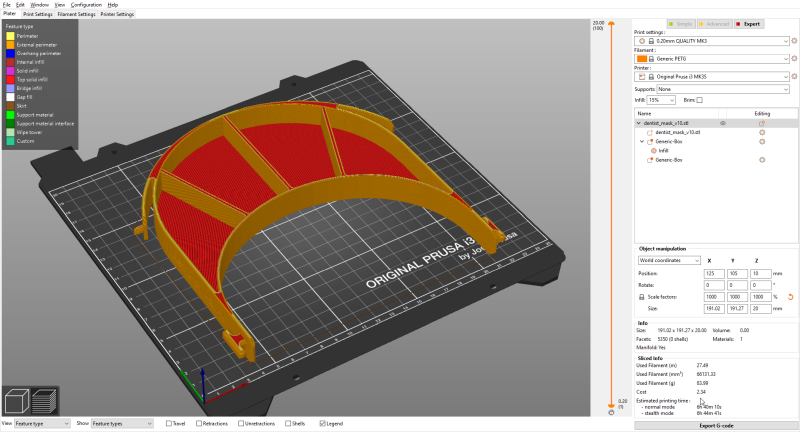Switch to the Filament Settings tab
The width and height of the screenshot is (800, 432).
(x=76, y=14)
